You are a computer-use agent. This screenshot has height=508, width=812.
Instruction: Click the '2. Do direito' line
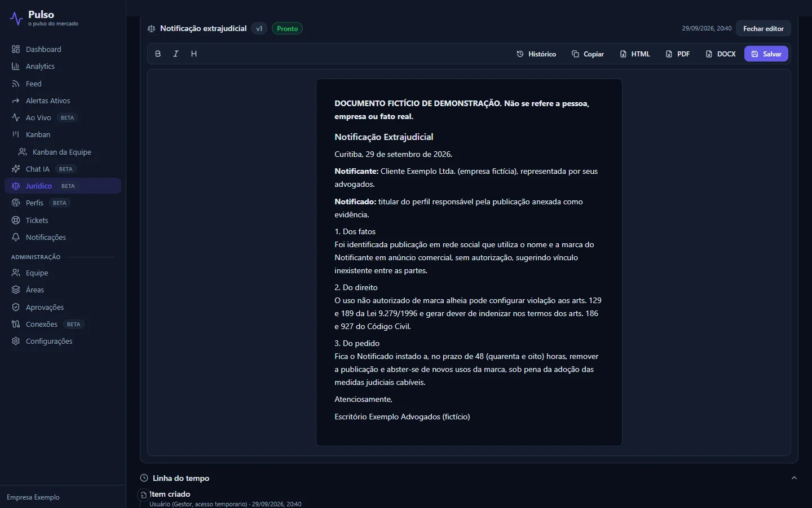click(x=356, y=287)
